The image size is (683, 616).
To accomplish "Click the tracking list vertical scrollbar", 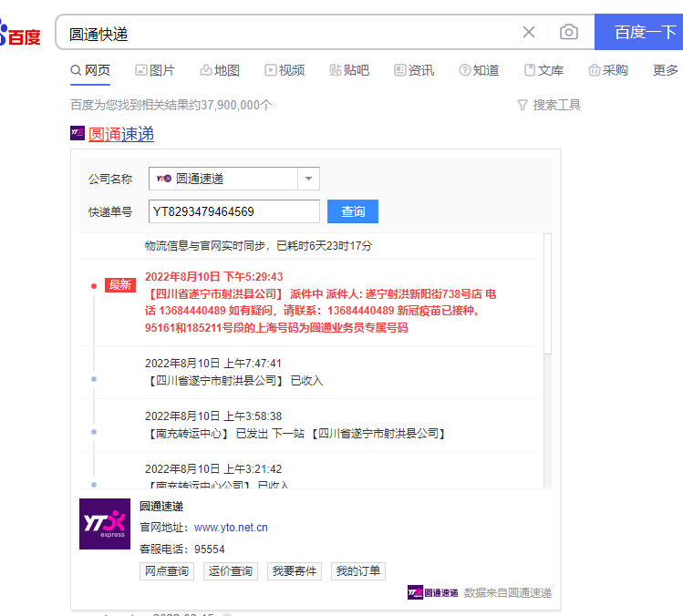I will tap(547, 292).
